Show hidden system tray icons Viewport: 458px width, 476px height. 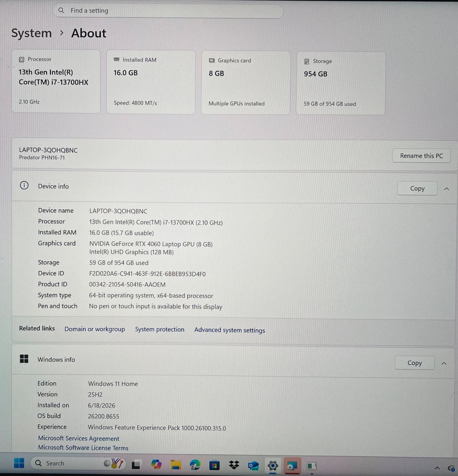(x=437, y=468)
